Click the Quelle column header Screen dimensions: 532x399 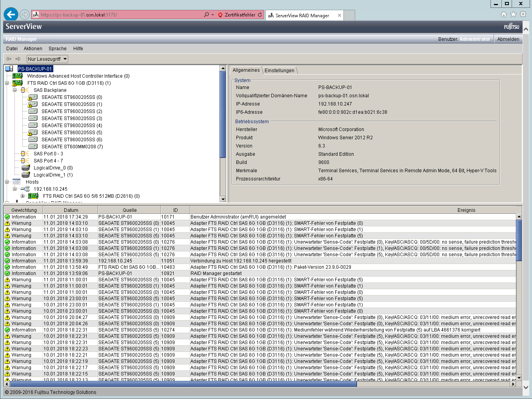click(x=130, y=210)
